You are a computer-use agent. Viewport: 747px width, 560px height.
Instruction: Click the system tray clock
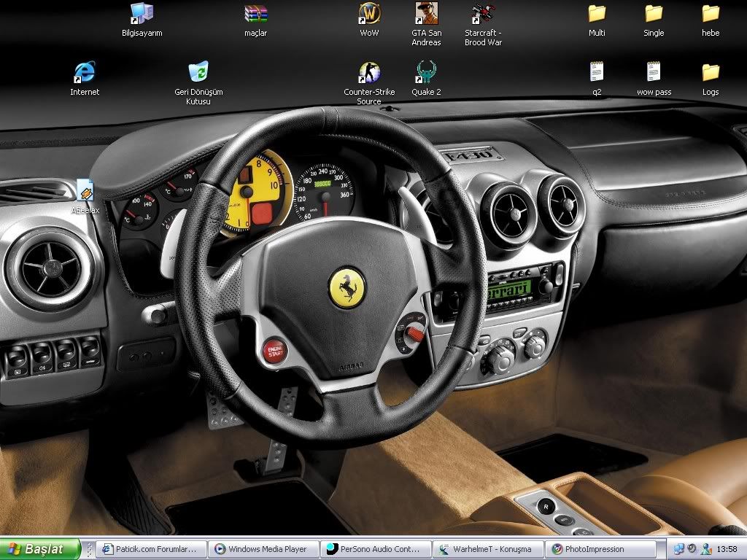(x=727, y=549)
